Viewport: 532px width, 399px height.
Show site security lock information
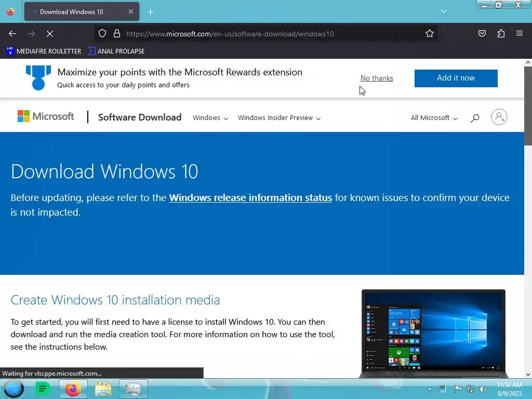(117, 34)
